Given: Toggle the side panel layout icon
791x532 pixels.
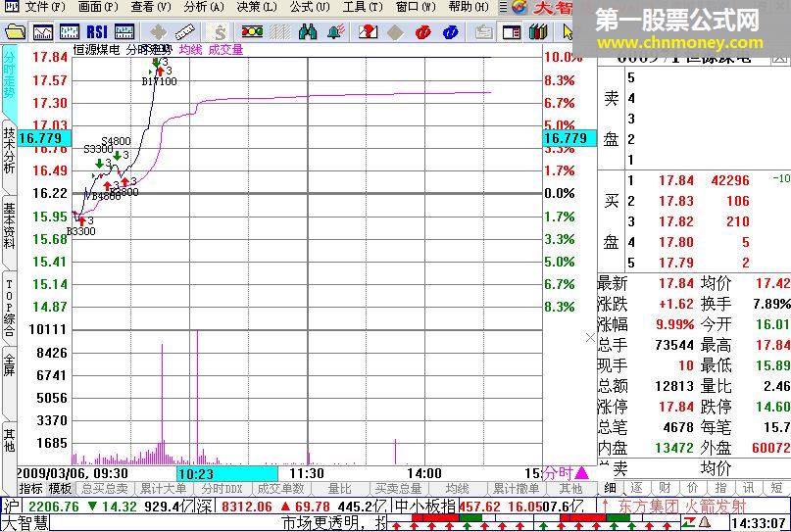Looking at the screenshot, I should pyautogui.click(x=512, y=32).
